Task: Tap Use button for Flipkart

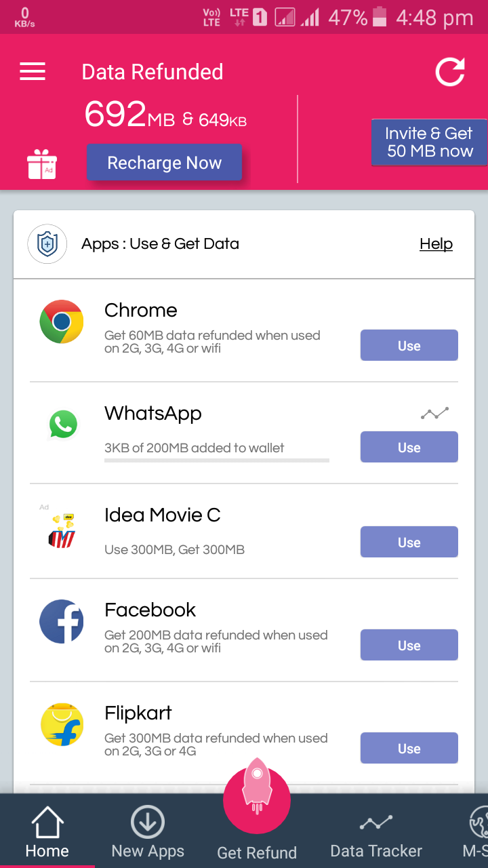Action: click(409, 749)
